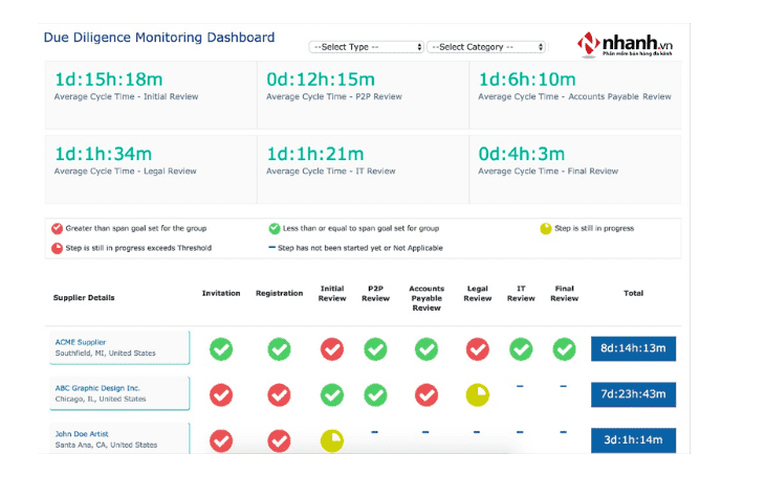Open the Select Category dropdown
The image size is (765, 478).
click(x=486, y=47)
